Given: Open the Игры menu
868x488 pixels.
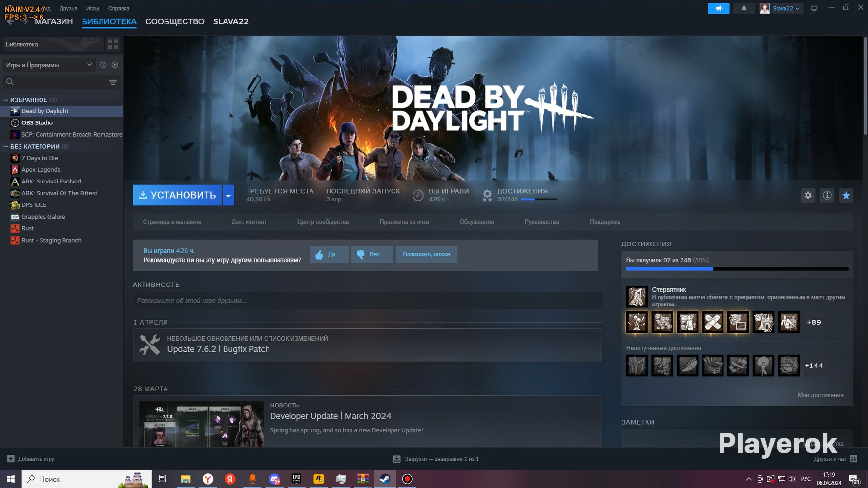Looking at the screenshot, I should tap(93, 8).
